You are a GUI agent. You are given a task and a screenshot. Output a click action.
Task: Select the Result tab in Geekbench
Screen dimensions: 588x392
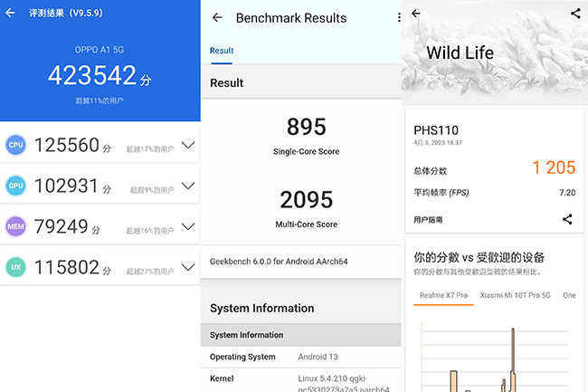(x=222, y=51)
